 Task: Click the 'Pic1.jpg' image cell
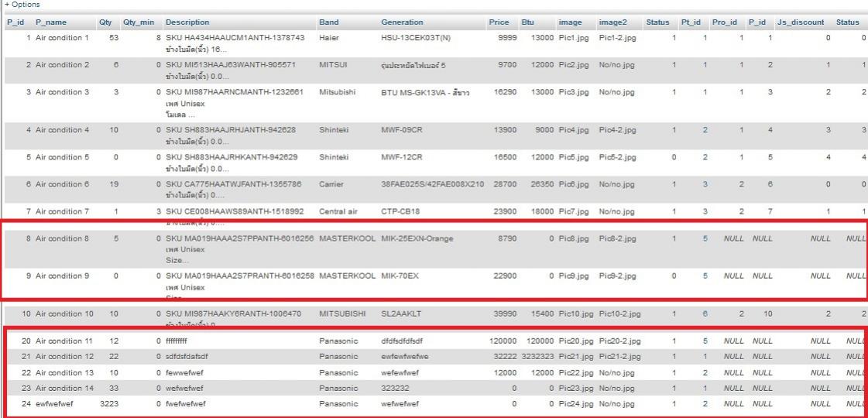574,38
